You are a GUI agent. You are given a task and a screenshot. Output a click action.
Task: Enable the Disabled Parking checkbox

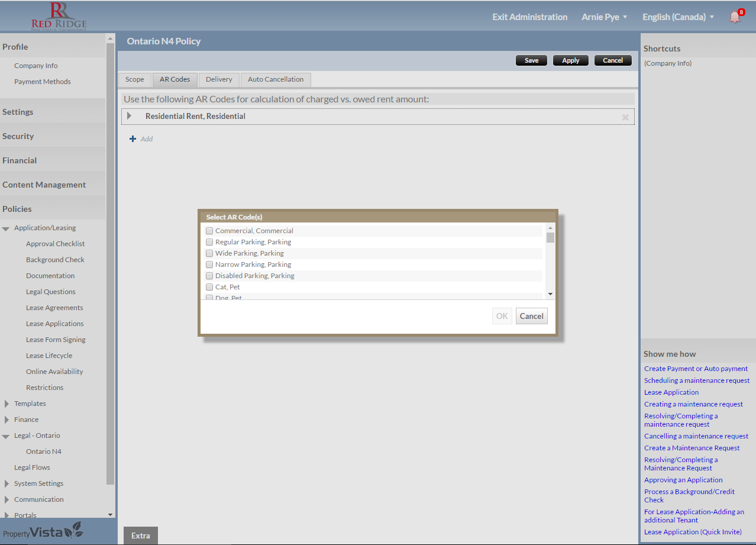point(209,276)
